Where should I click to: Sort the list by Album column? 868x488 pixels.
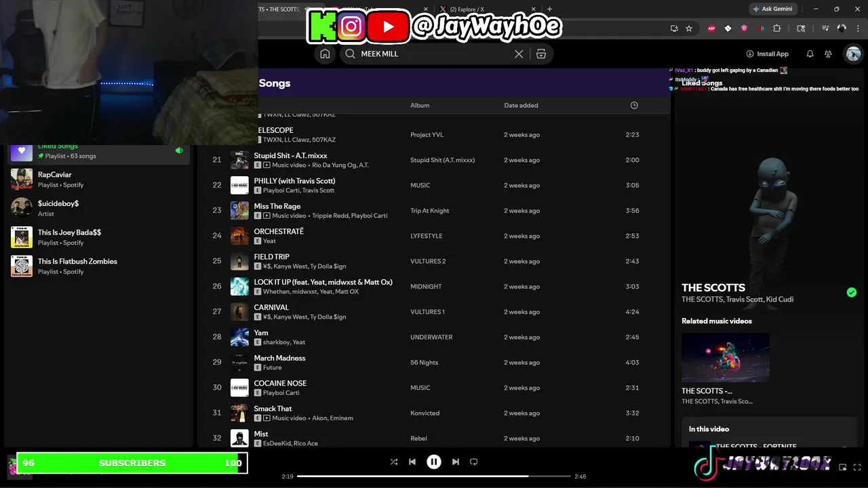[x=420, y=105]
